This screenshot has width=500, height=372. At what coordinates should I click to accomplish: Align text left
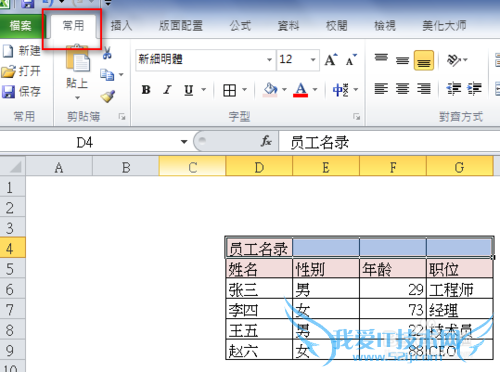(x=381, y=89)
